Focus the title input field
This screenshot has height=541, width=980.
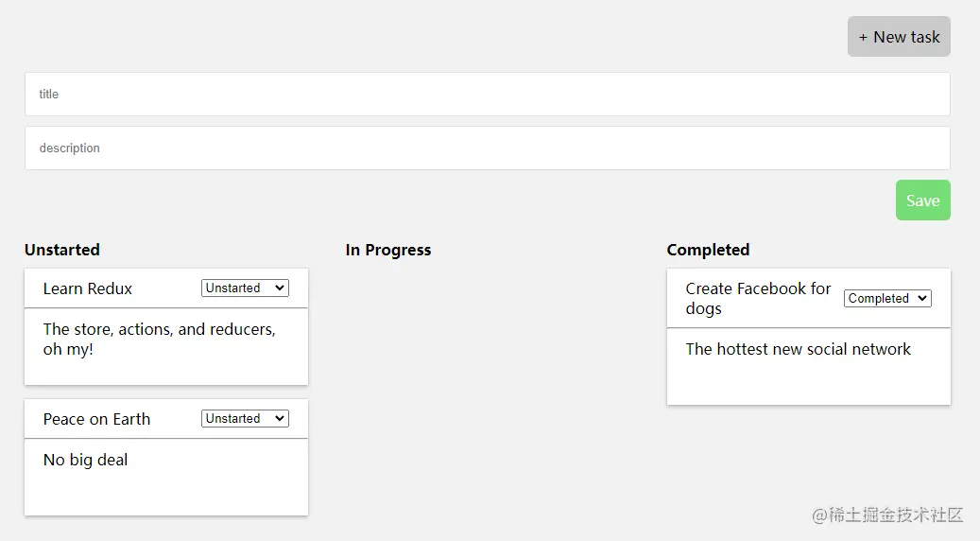click(x=487, y=95)
